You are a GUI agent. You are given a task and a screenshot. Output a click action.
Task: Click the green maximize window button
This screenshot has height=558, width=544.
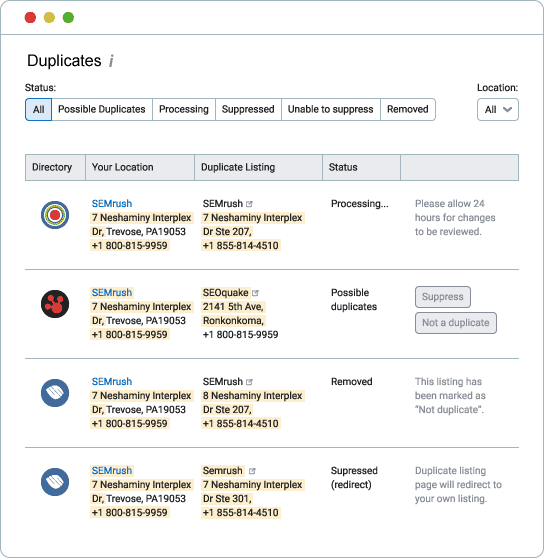(68, 17)
